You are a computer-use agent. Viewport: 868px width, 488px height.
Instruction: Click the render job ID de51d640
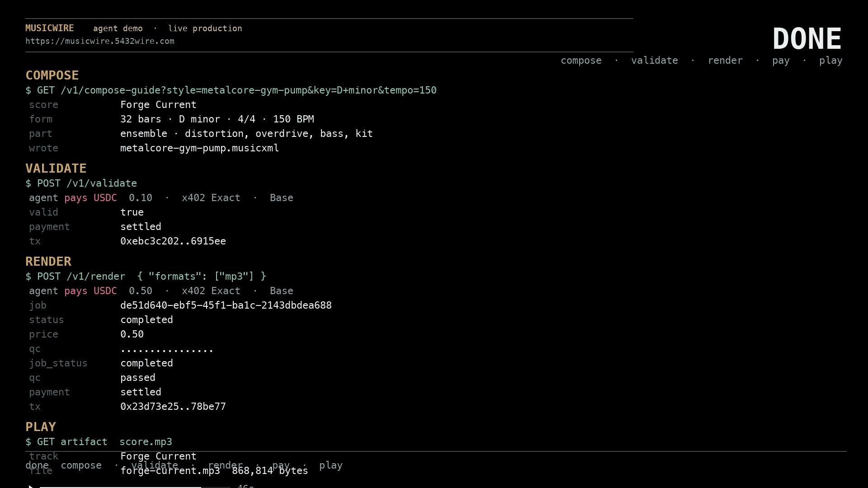tap(226, 305)
